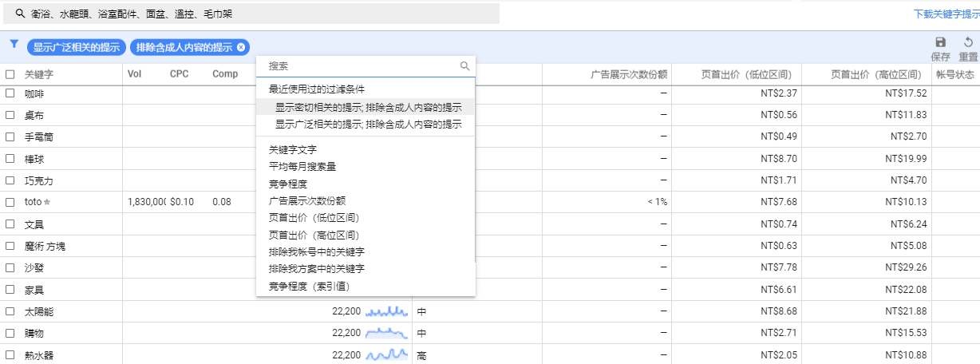Viewport: 980px width, 364px height.
Task: Click the trend sparkline in the 熱水器 row
Action: (387, 354)
